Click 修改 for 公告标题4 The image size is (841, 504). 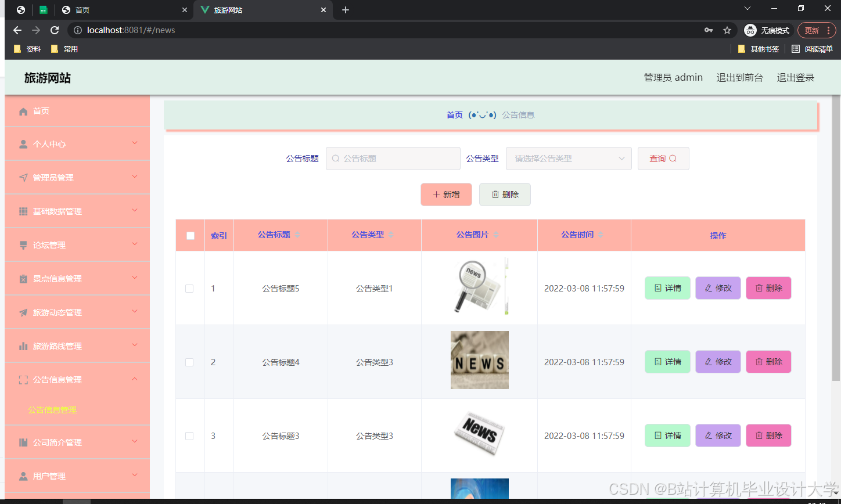click(718, 362)
